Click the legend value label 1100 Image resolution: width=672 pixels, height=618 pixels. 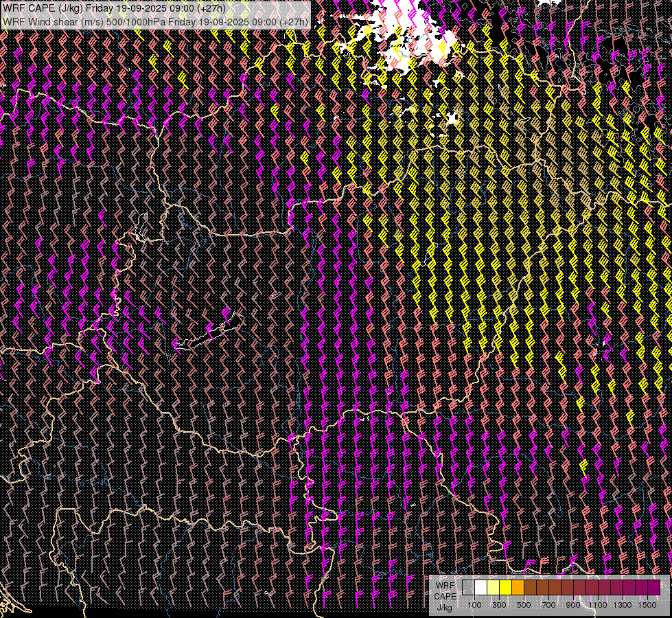(x=597, y=605)
